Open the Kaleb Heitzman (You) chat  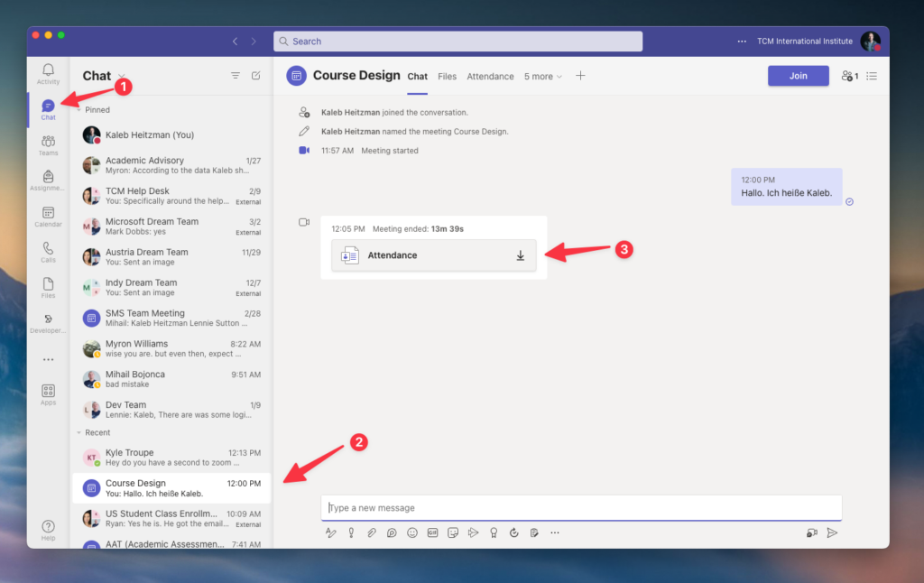(171, 135)
